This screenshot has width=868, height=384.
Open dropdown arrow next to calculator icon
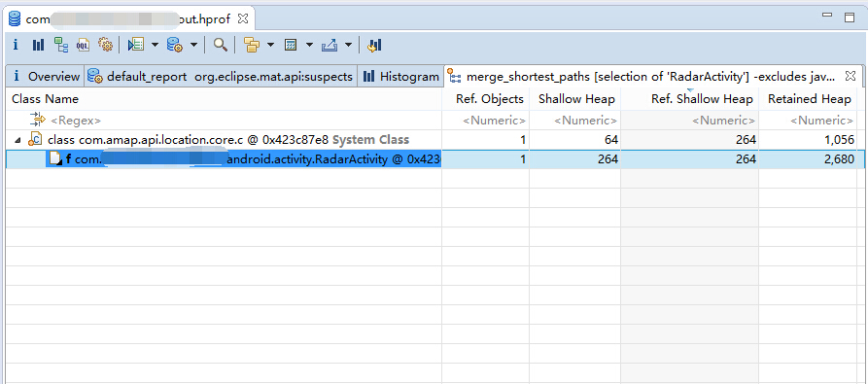click(309, 45)
